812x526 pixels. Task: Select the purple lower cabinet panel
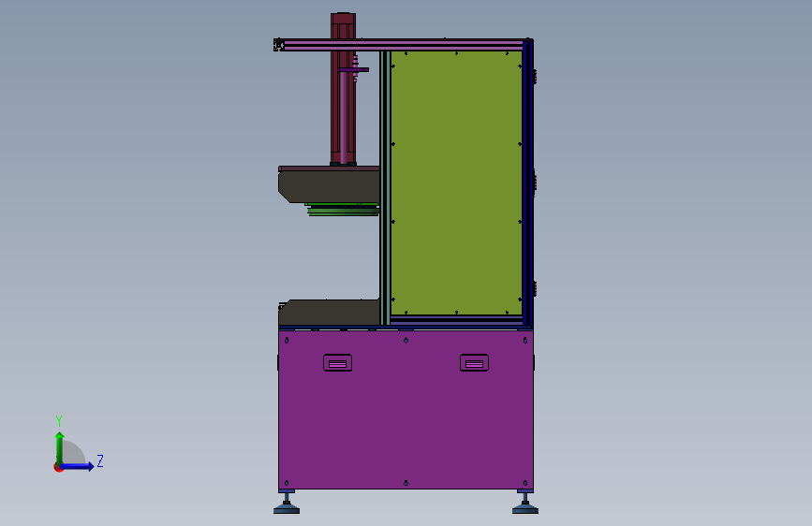[x=406, y=409]
